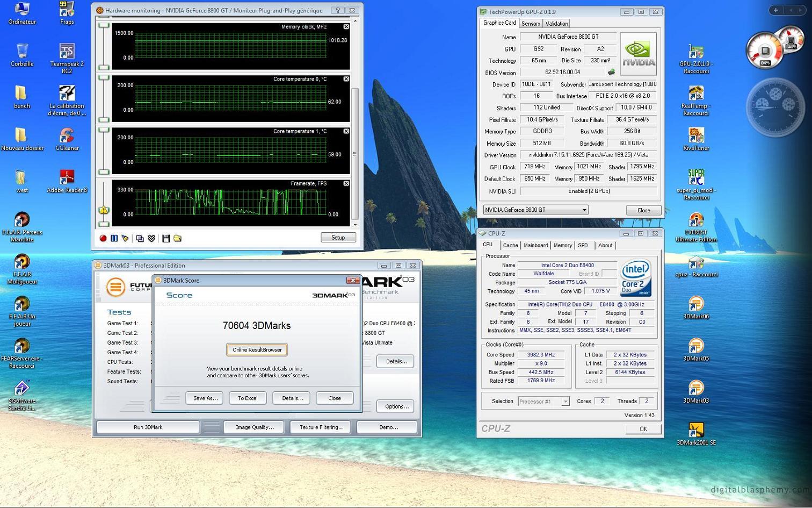Open the NVIDIA GeForce 8800 GT dropdown
The image size is (812, 508).
535,210
